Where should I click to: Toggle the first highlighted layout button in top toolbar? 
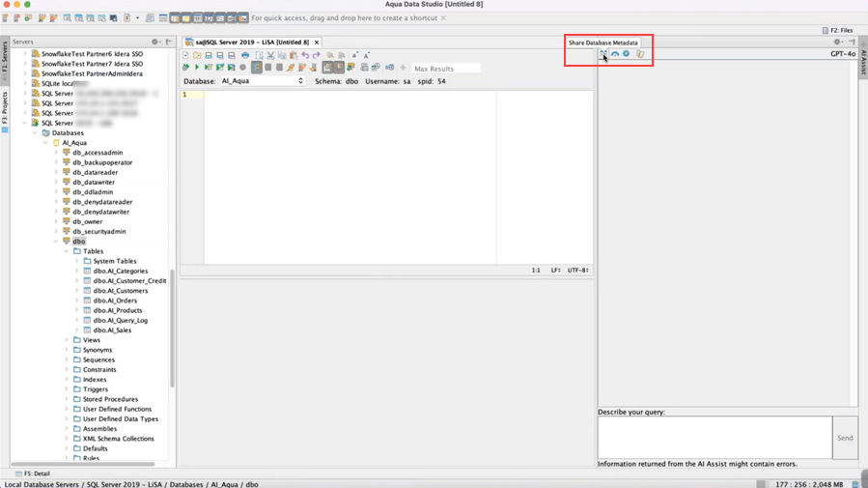point(175,18)
